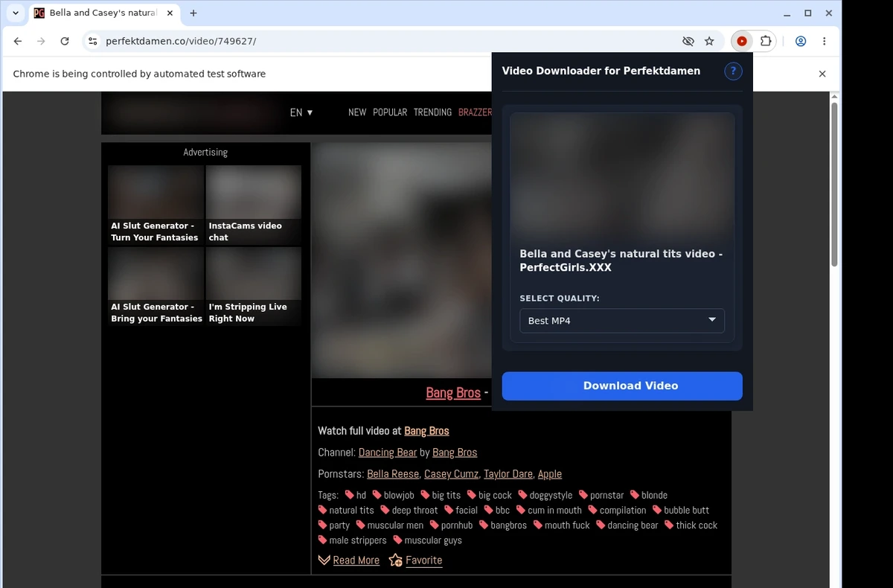Click the help question mark in the downloader popup
This screenshot has width=893, height=588.
(733, 71)
